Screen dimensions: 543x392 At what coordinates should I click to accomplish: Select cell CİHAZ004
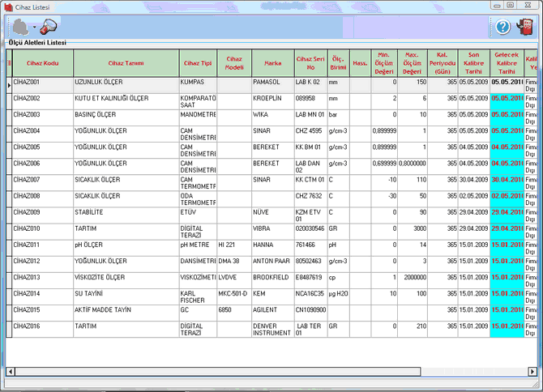[43, 134]
